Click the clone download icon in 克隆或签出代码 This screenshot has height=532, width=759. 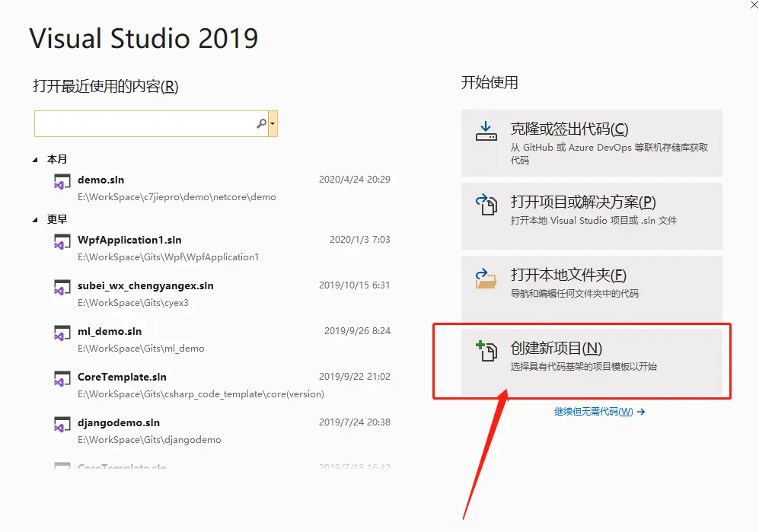click(486, 132)
